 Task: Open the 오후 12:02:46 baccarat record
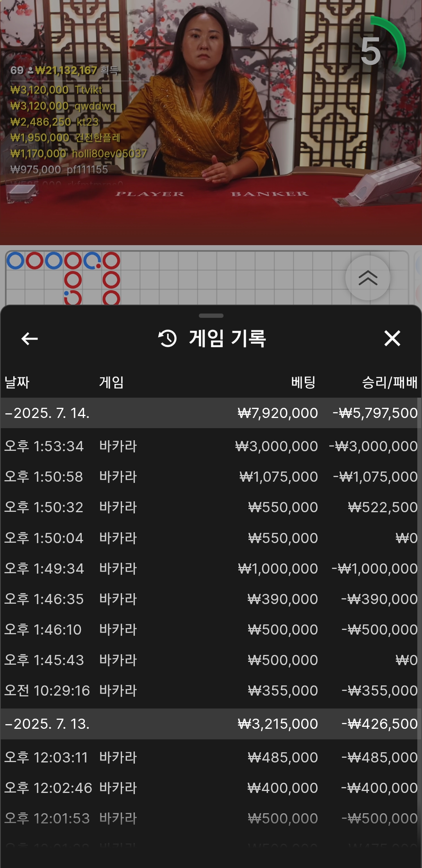point(211,788)
